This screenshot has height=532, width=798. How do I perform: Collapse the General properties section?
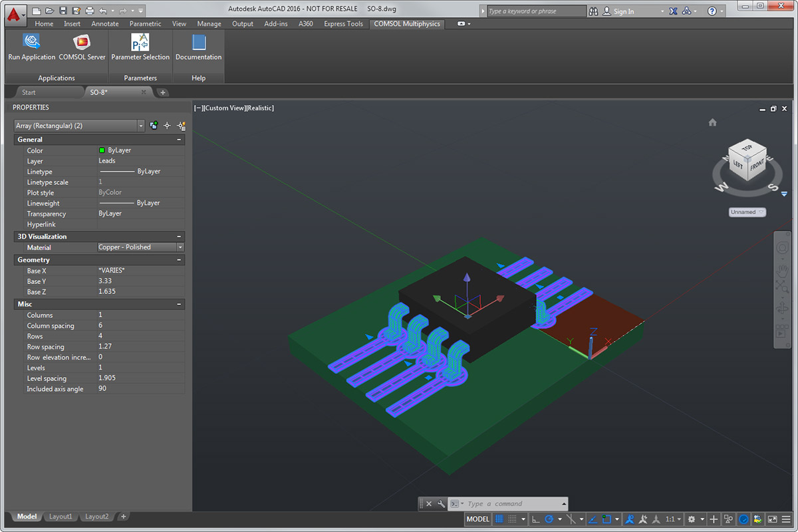(x=178, y=140)
